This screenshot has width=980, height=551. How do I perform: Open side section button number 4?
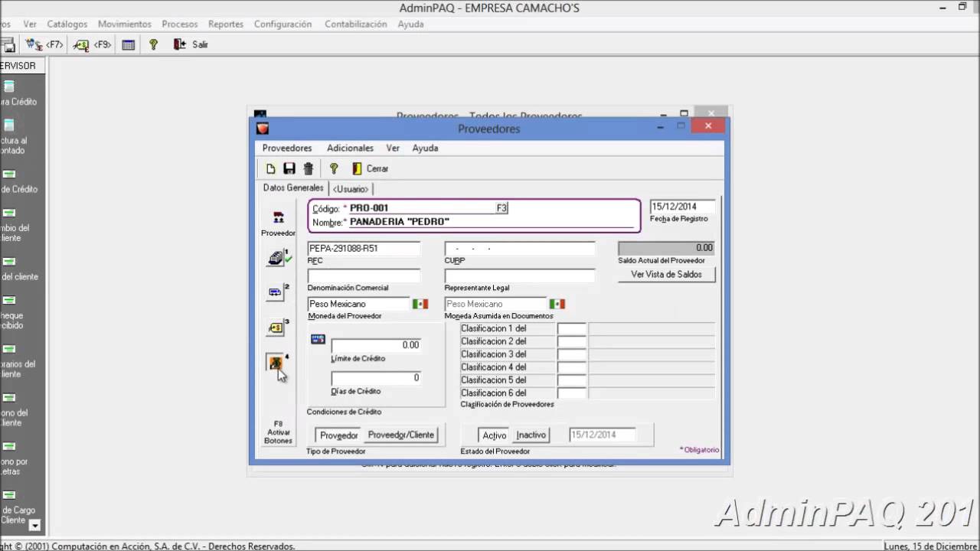(x=276, y=363)
